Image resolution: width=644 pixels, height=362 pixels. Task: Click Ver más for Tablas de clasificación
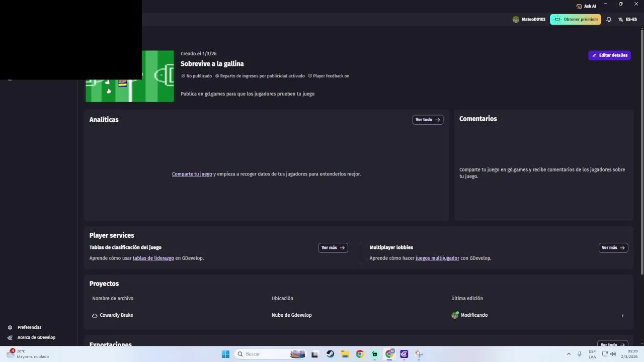point(333,248)
